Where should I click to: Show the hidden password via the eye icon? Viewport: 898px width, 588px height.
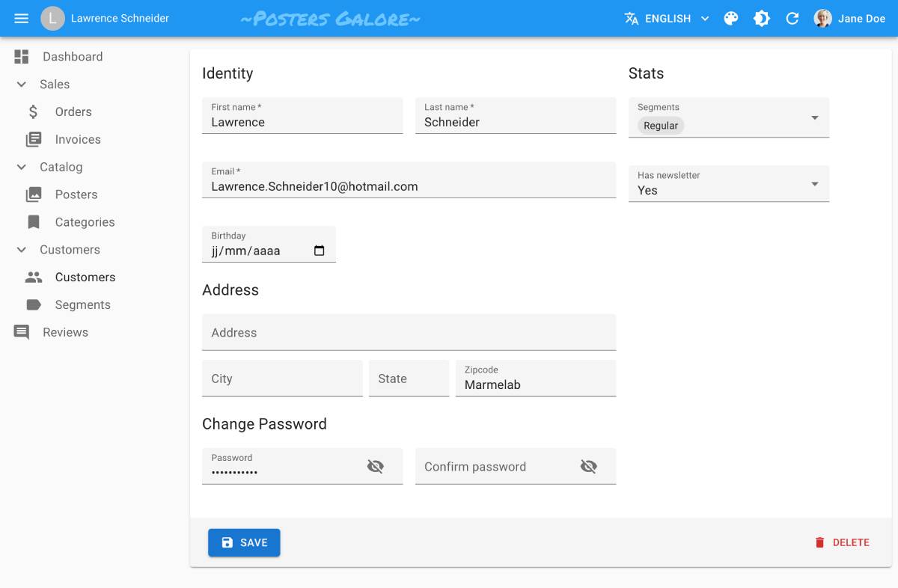pyautogui.click(x=375, y=466)
